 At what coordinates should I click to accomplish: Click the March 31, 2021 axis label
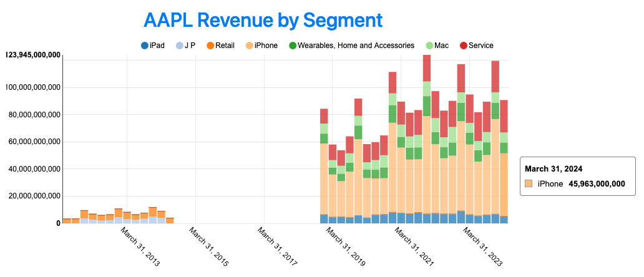(x=414, y=247)
